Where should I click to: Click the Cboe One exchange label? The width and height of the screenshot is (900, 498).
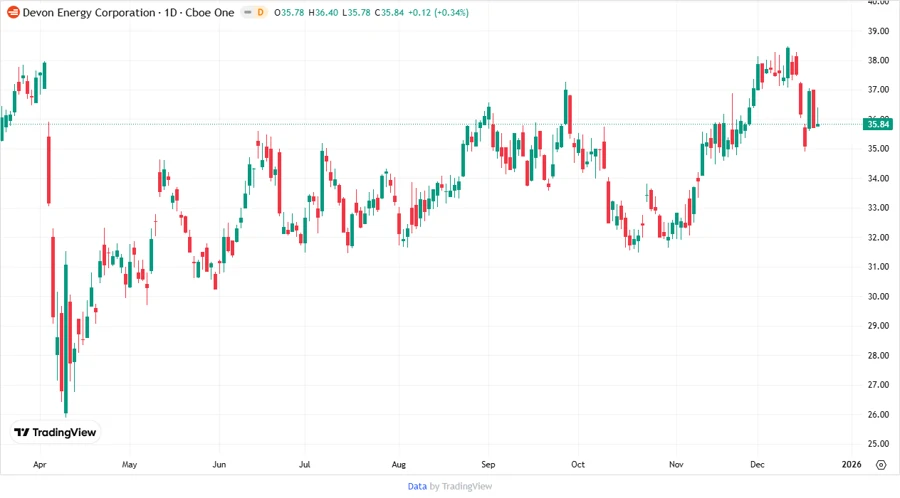point(210,12)
